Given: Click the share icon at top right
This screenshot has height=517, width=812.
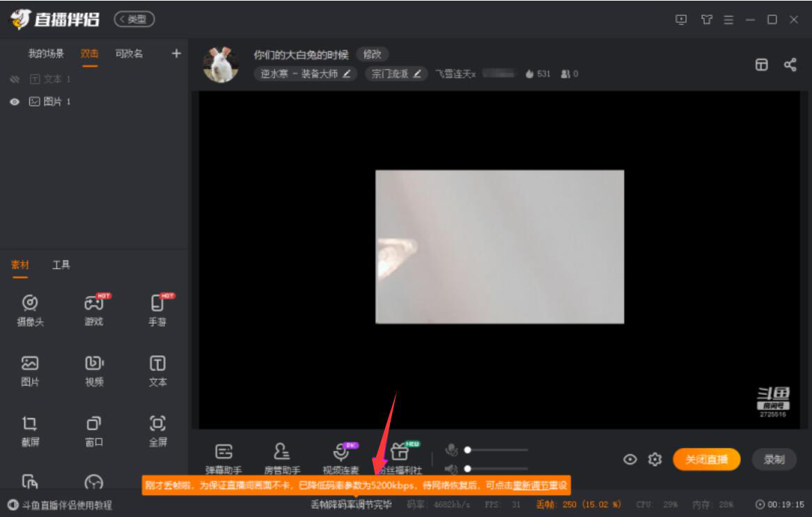Looking at the screenshot, I should pyautogui.click(x=790, y=65).
